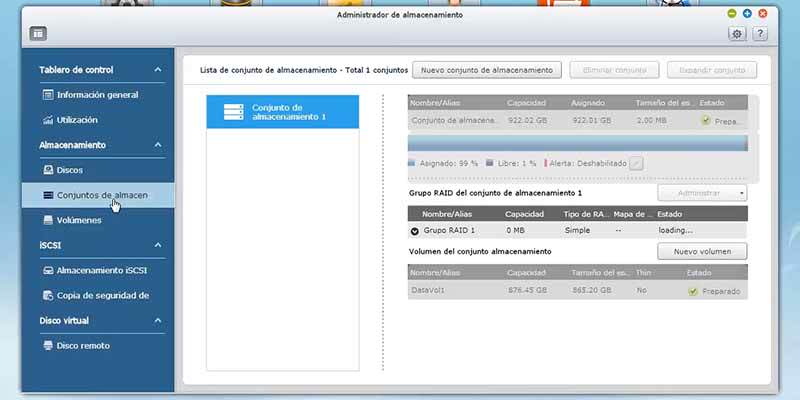The width and height of the screenshot is (800, 400).
Task: Click the 922.02 GB capacity cell
Action: [x=528, y=121]
